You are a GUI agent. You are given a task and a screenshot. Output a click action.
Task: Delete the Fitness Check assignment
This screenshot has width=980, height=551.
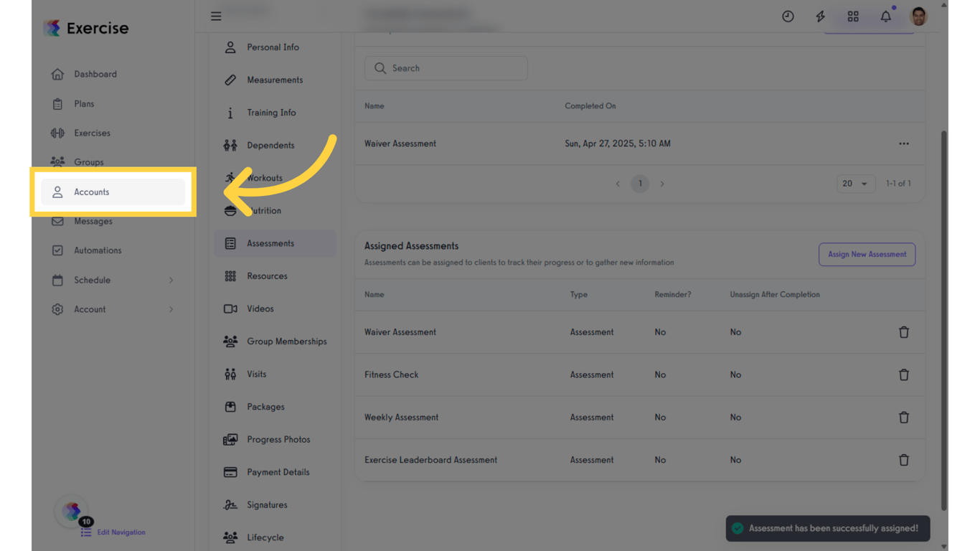coord(903,375)
